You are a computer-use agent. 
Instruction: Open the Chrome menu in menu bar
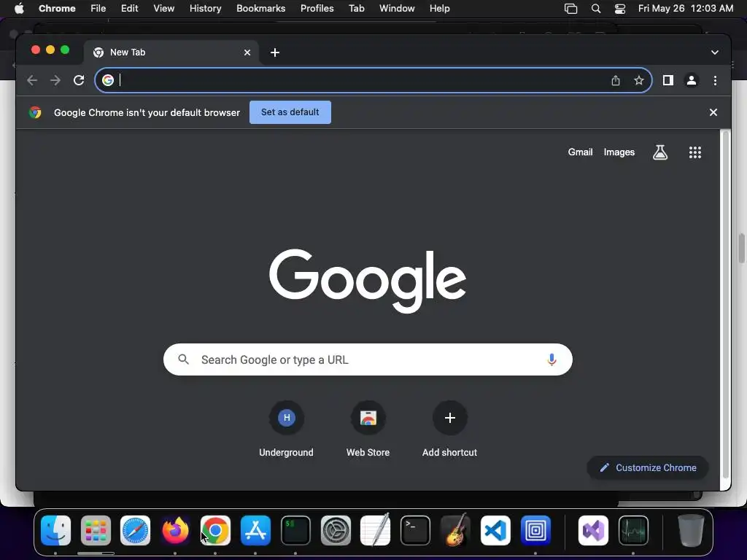[57, 9]
